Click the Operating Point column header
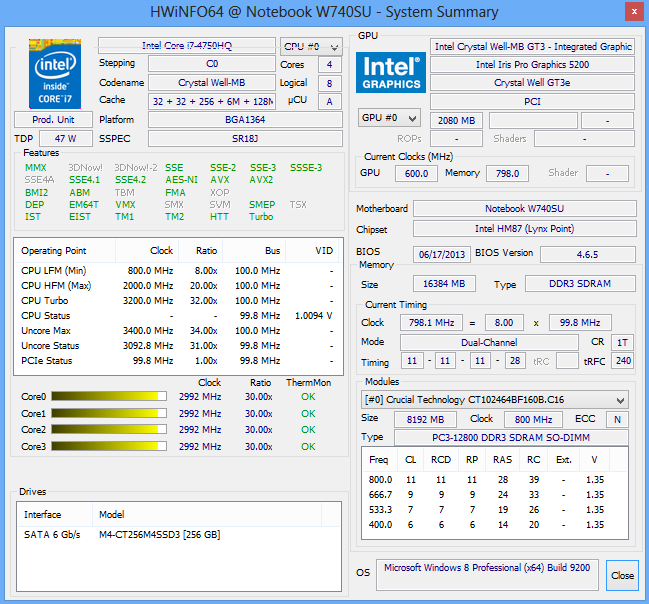 65,251
